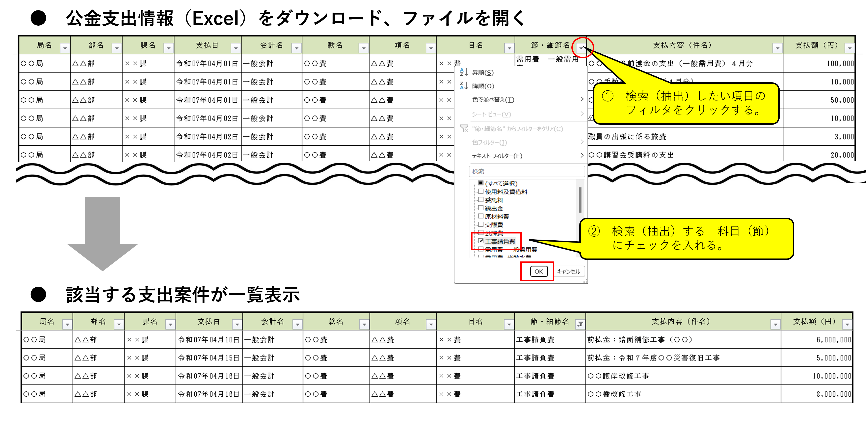Check the 原材料費 item
This screenshot has height=424, width=868.
(x=481, y=216)
